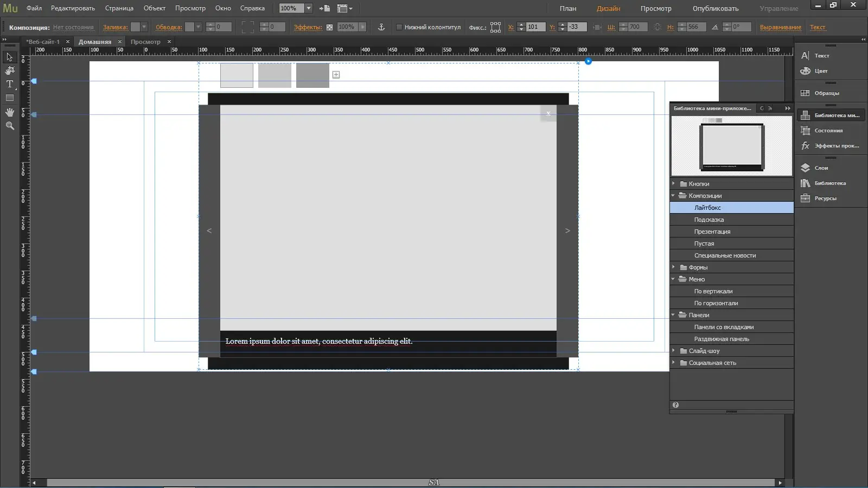This screenshot has width=868, height=488.
Task: Open the Обводка color dropdown
Action: coord(199,27)
